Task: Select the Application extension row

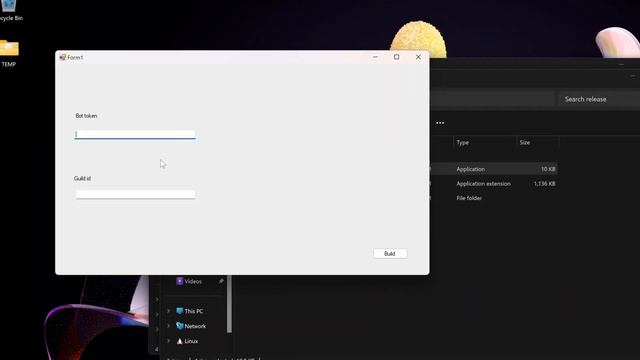Action: coord(493,184)
